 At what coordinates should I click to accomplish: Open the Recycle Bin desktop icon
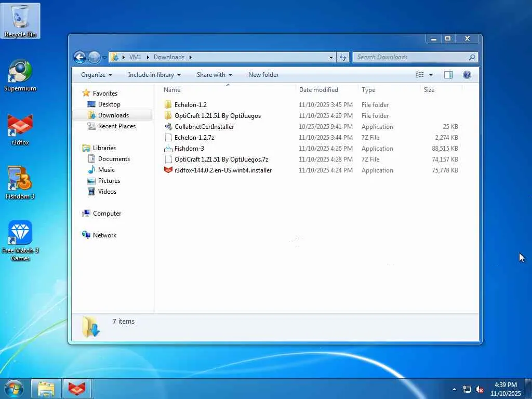click(20, 21)
